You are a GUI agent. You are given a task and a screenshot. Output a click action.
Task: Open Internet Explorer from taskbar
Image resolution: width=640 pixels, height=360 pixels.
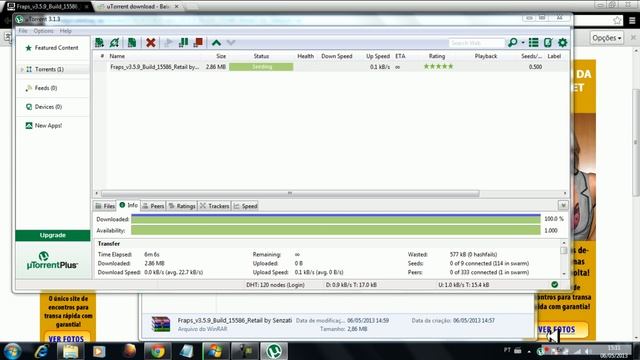click(x=41, y=351)
